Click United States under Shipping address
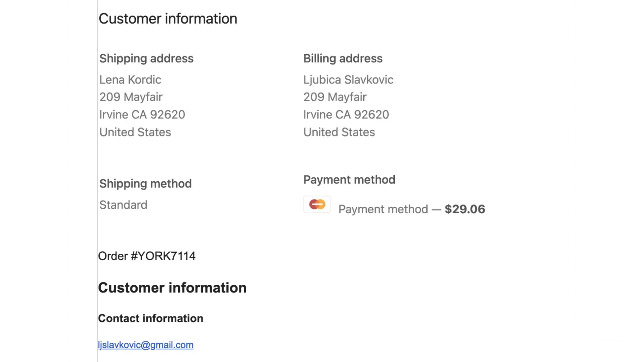Screen dimensions: 644x362 point(135,132)
